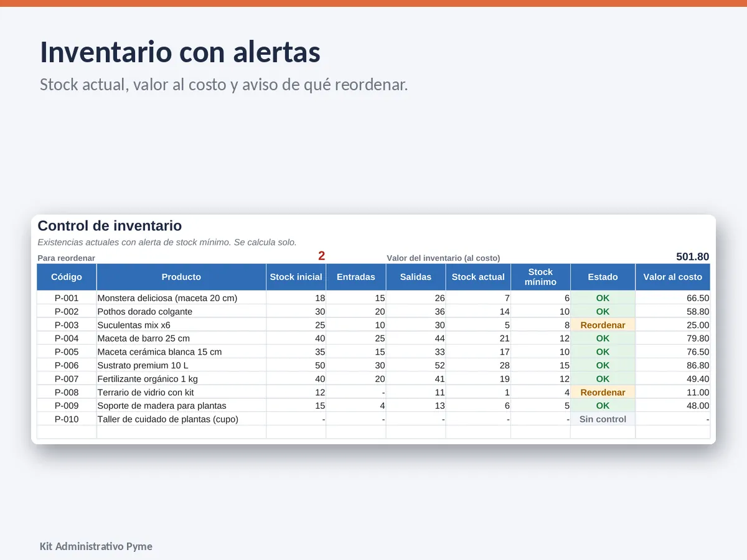Select code cell 'P-010'
747x560 pixels.
click(67, 419)
